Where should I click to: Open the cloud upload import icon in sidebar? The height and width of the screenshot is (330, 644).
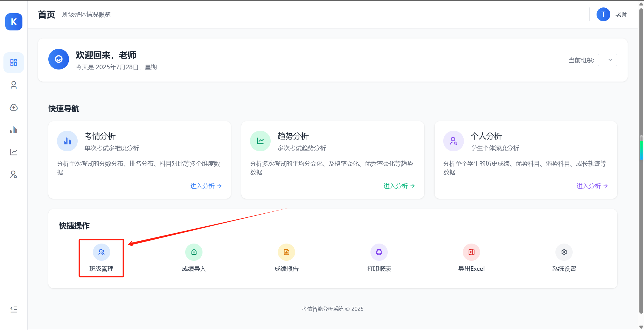coord(14,107)
